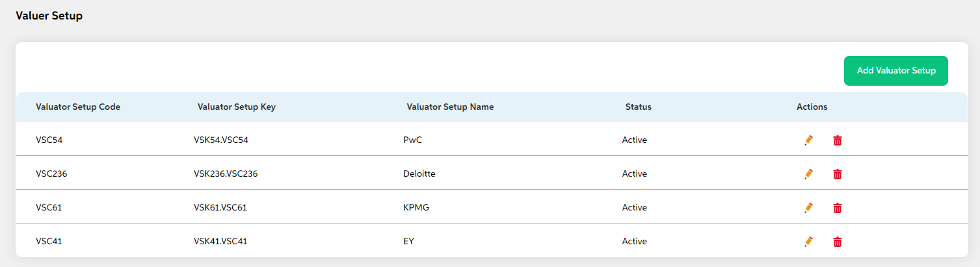Edit the KPMG valuator row
This screenshot has height=267, width=980.
pyautogui.click(x=808, y=207)
